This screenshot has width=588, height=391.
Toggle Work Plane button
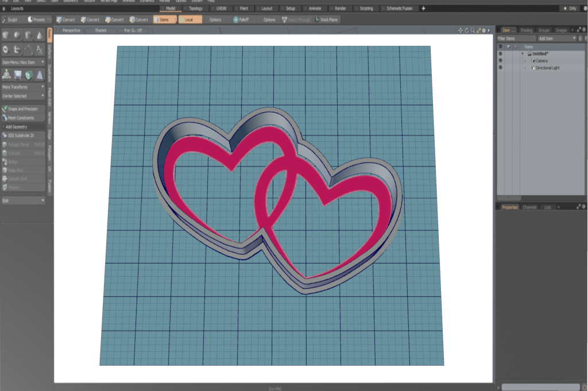click(x=326, y=20)
